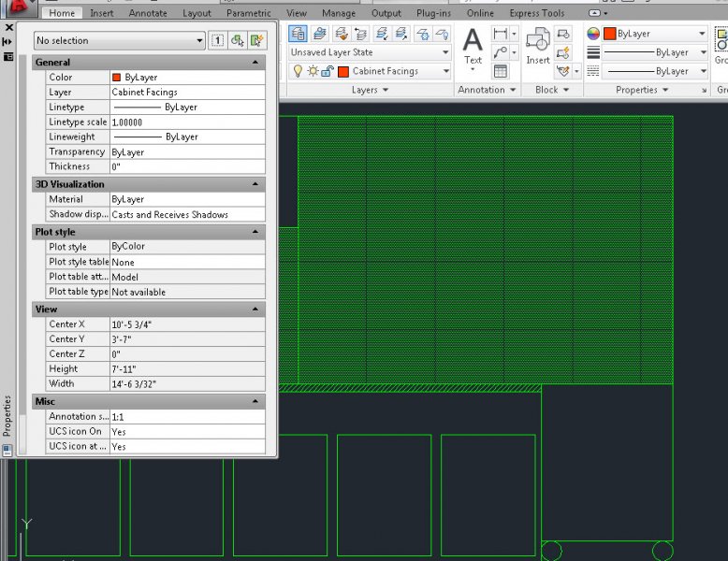Open ByLayer color dropdown in ribbon
728x561 pixels.
click(x=702, y=34)
